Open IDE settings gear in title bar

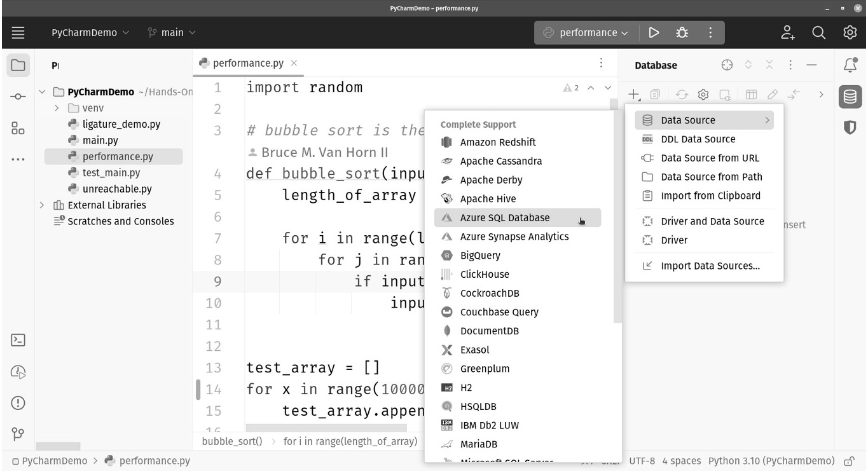coord(850,32)
